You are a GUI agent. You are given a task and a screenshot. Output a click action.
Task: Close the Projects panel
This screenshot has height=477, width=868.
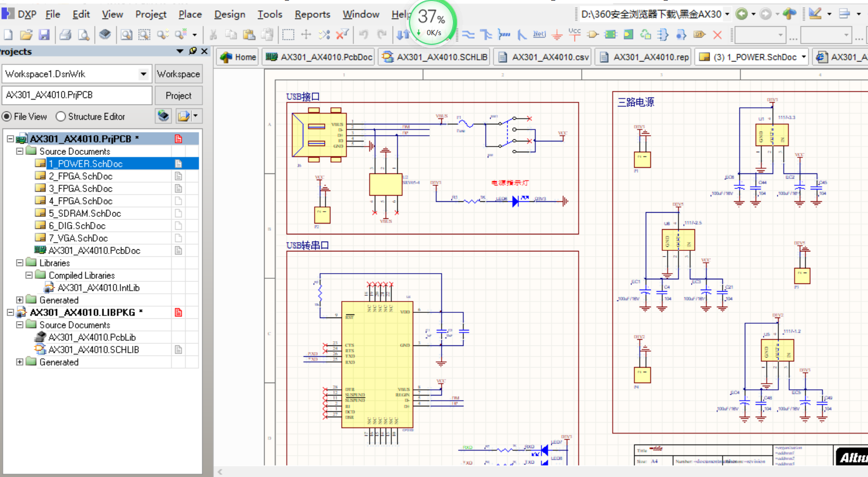[x=204, y=51]
